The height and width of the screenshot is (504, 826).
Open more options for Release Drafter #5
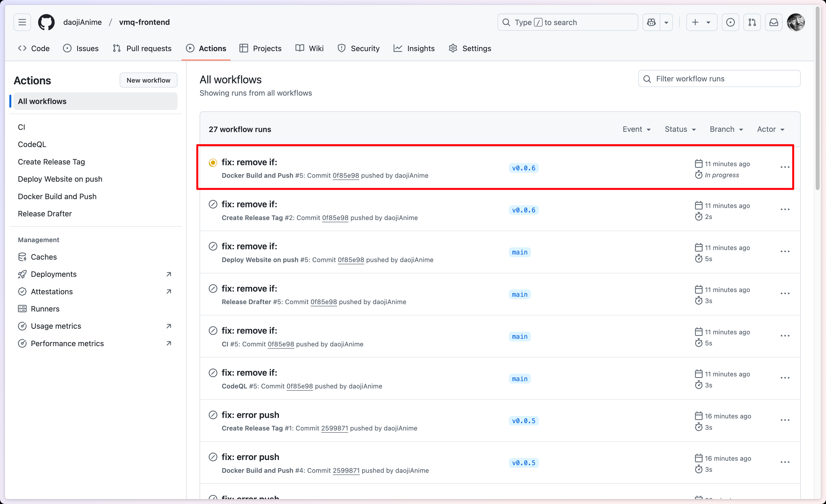pyautogui.click(x=785, y=294)
